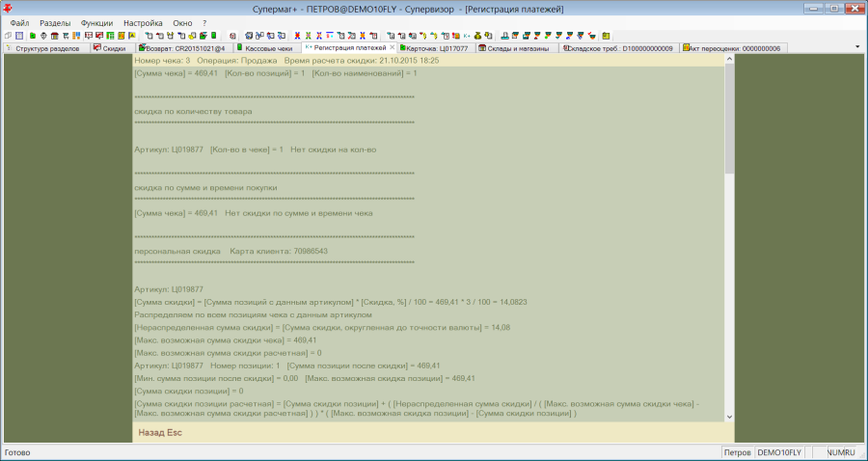Switch to the Структура разделов tab
The height and width of the screenshot is (461, 868).
coord(44,48)
